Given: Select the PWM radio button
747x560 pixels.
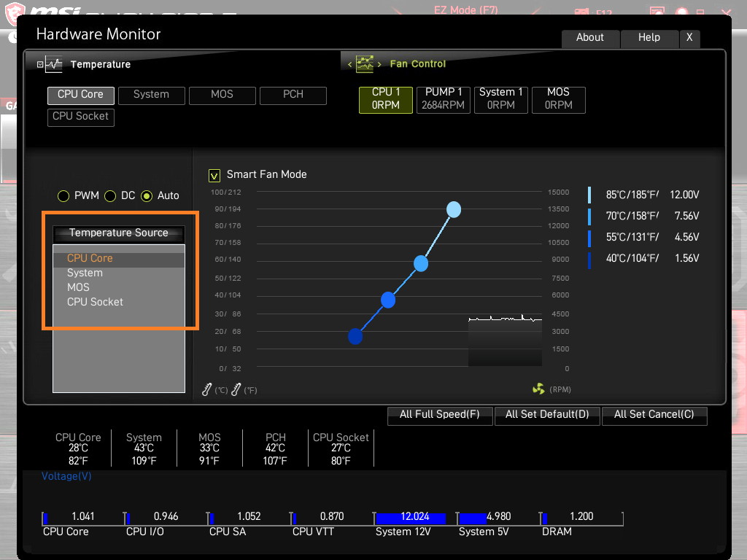Looking at the screenshot, I should [x=63, y=196].
